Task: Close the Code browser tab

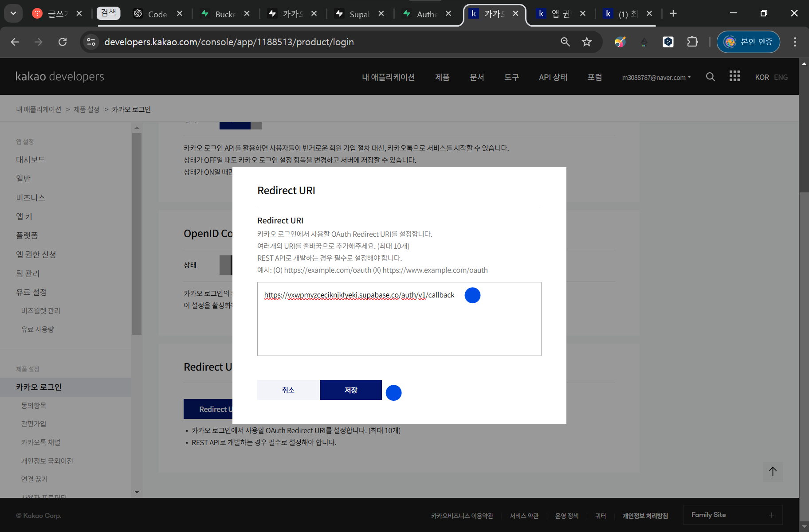Action: pos(180,13)
